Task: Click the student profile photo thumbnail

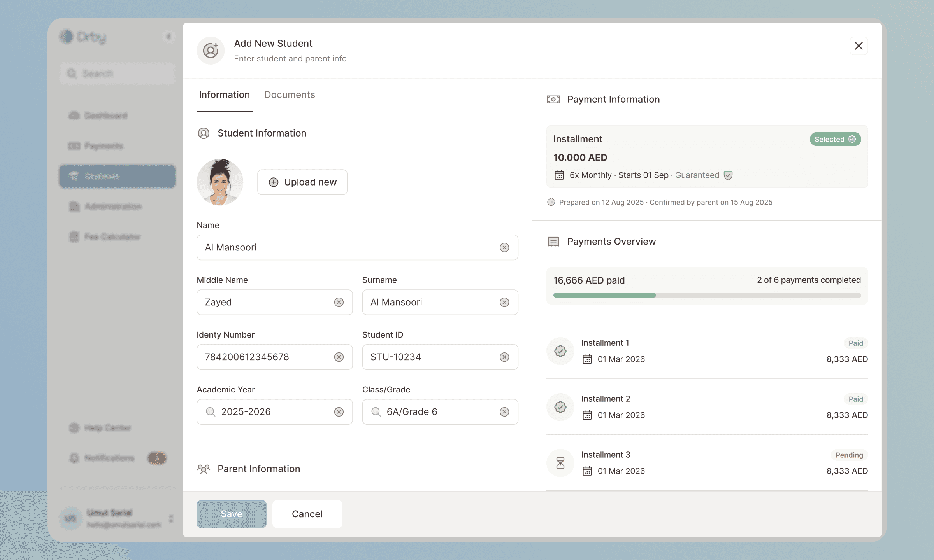Action: click(x=220, y=182)
